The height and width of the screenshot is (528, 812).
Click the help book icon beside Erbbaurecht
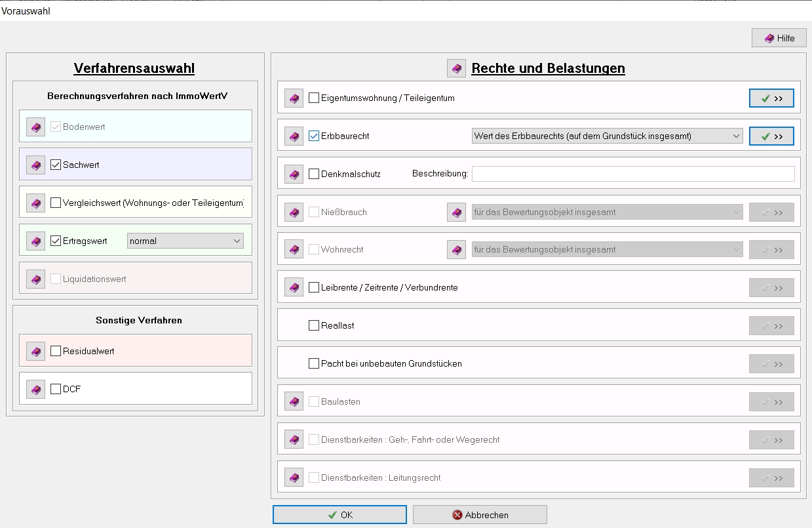(294, 136)
